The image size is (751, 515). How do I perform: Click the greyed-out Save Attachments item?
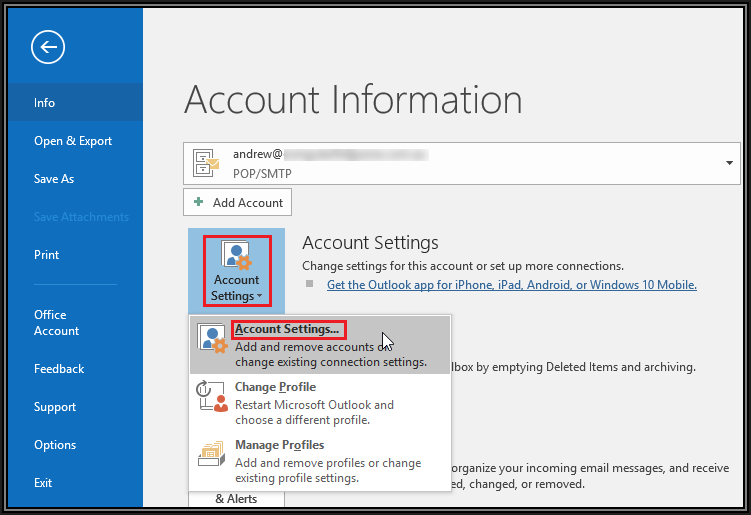pos(81,217)
